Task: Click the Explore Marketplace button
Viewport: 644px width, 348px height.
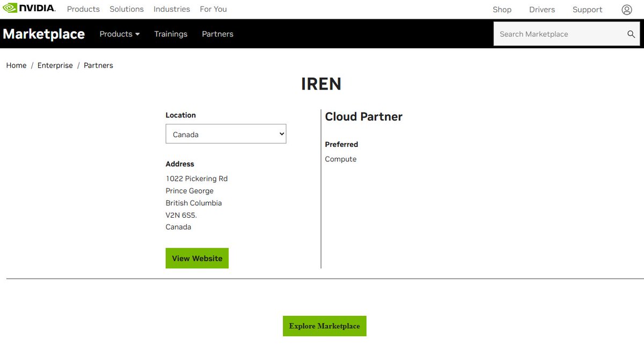Action: (325, 326)
